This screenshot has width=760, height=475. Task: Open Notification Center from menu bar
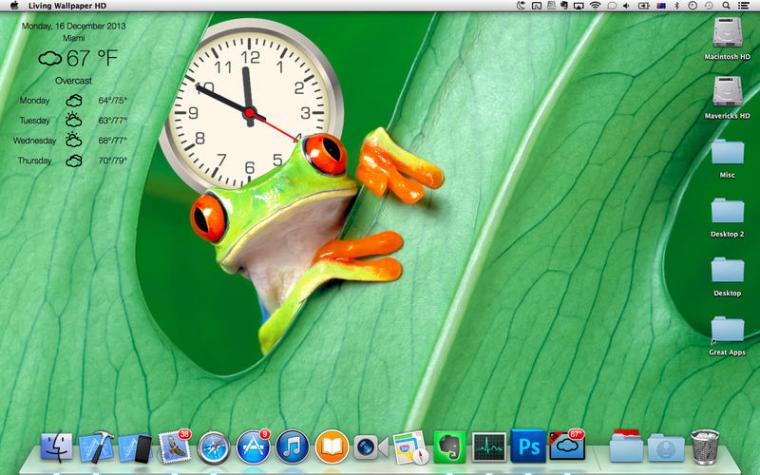744,5
